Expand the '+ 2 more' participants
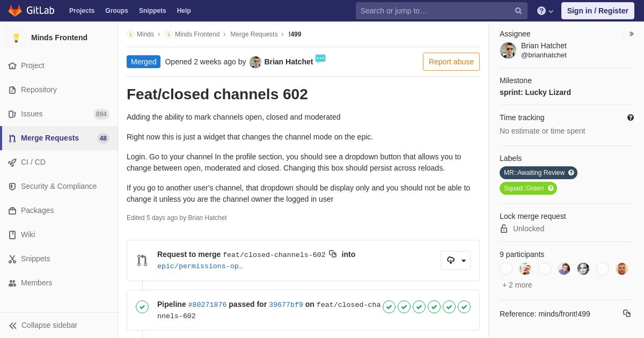This screenshot has width=644, height=338. click(517, 285)
